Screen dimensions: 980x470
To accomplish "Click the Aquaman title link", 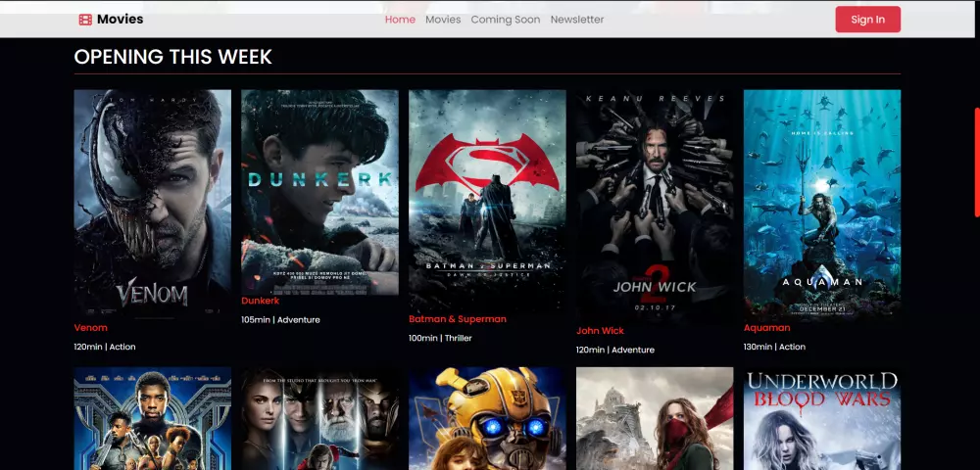I will click(x=767, y=328).
